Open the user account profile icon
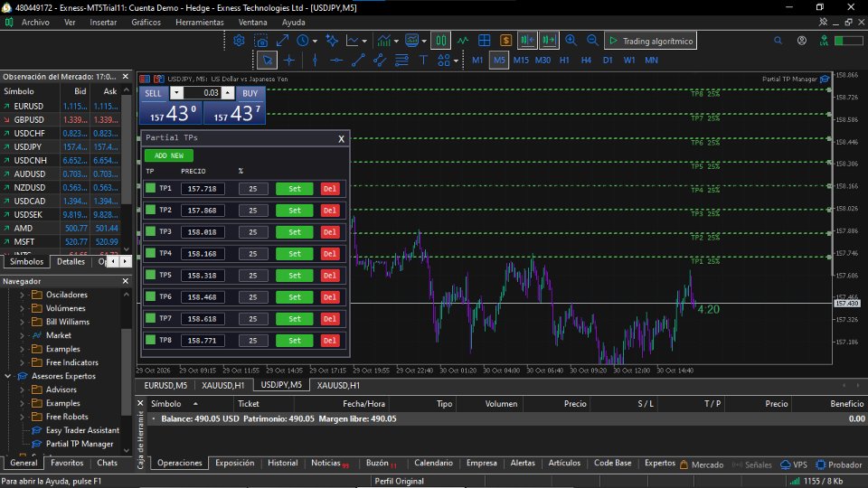 click(x=802, y=41)
